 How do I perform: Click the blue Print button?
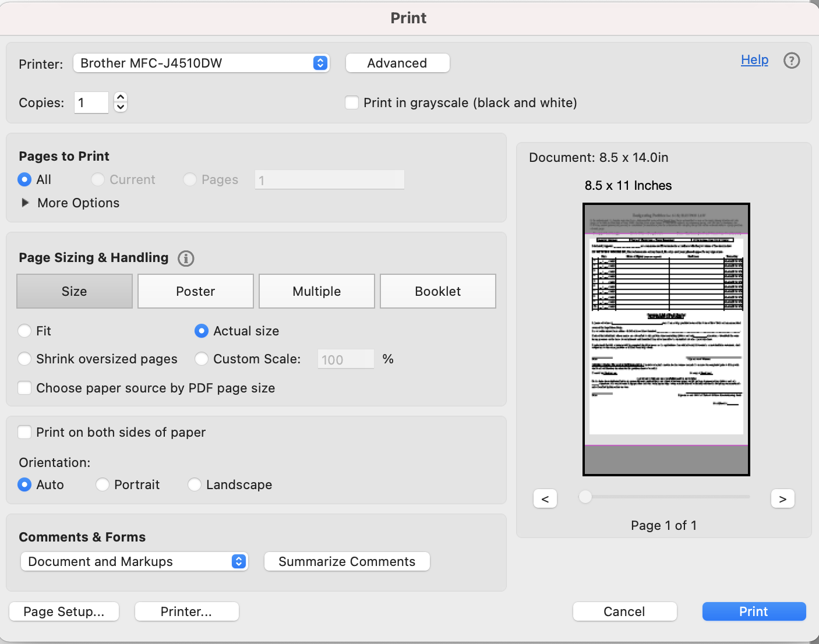754,611
